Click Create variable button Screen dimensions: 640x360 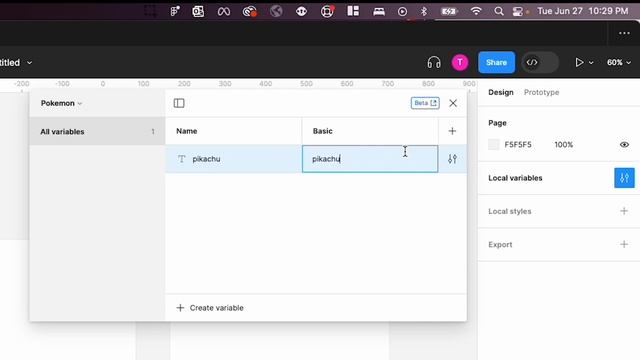click(x=210, y=308)
